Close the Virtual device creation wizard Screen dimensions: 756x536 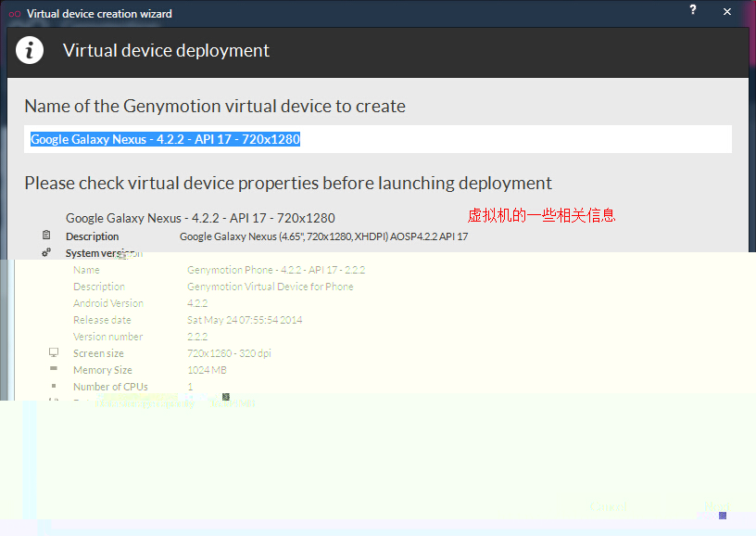pyautogui.click(x=727, y=11)
